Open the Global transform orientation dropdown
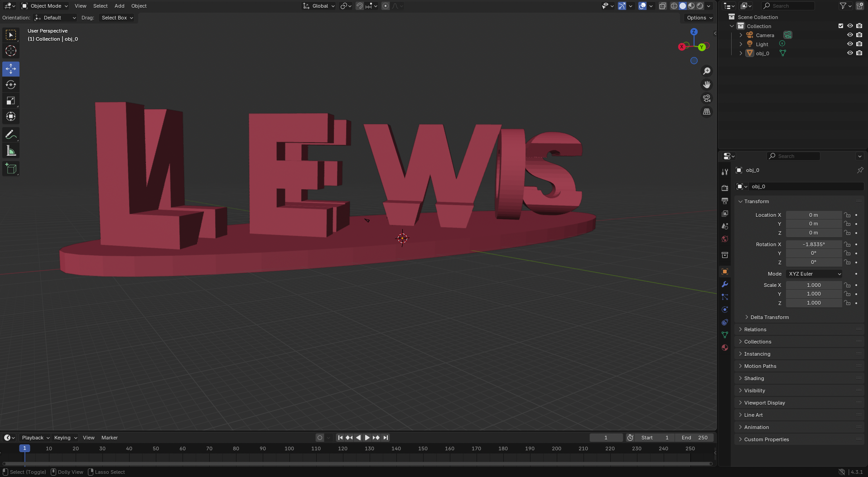Screen dimensions: 868x477 319,6
